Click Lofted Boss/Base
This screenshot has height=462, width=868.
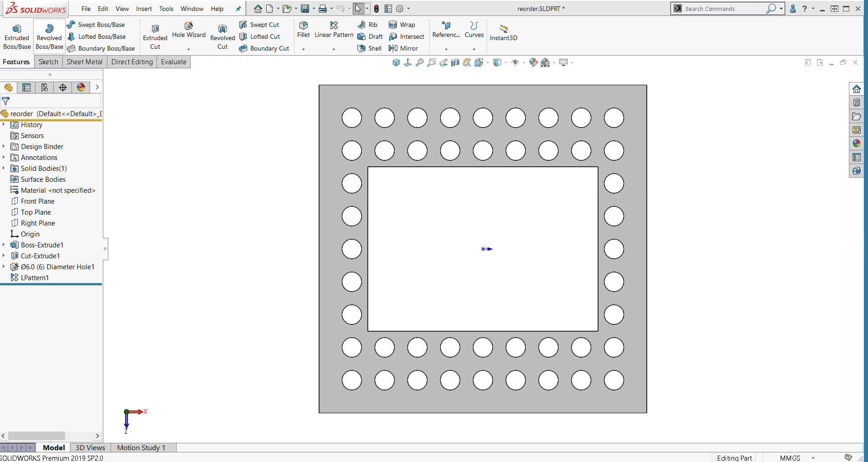pyautogui.click(x=96, y=36)
